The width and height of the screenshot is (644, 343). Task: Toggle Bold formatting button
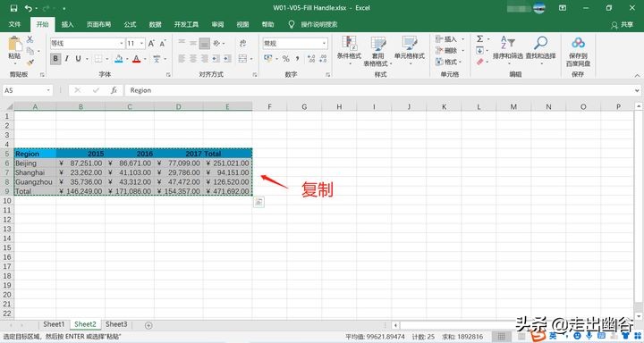pos(55,59)
